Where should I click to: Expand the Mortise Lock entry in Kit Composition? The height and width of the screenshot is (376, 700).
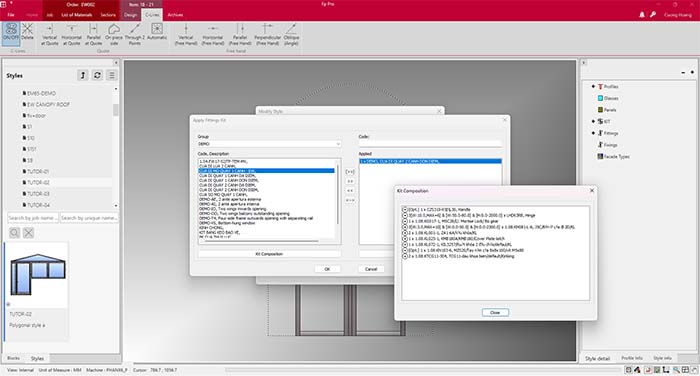pos(405,221)
